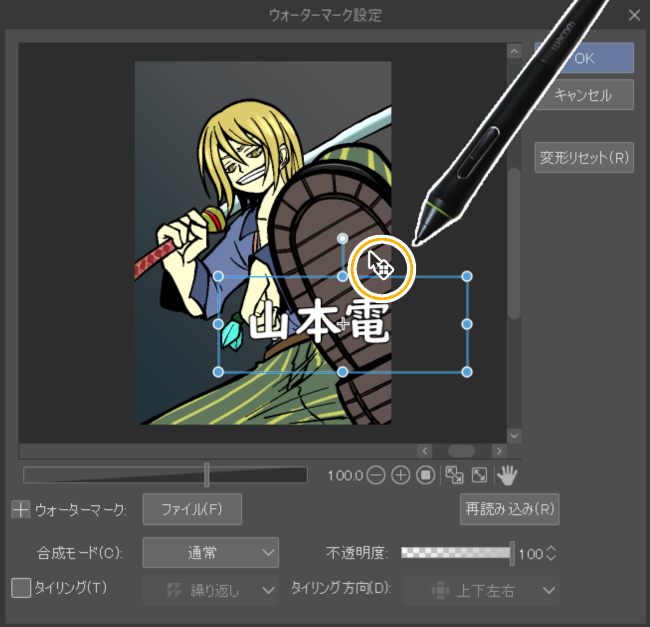The height and width of the screenshot is (627, 650).
Task: Click the watermark bottom-middle edge handle
Action: pyautogui.click(x=342, y=372)
